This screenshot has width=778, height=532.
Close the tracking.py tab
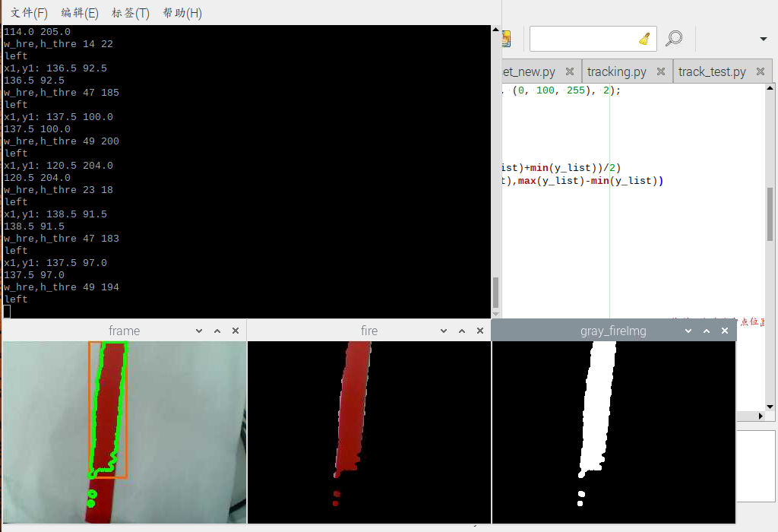point(660,71)
